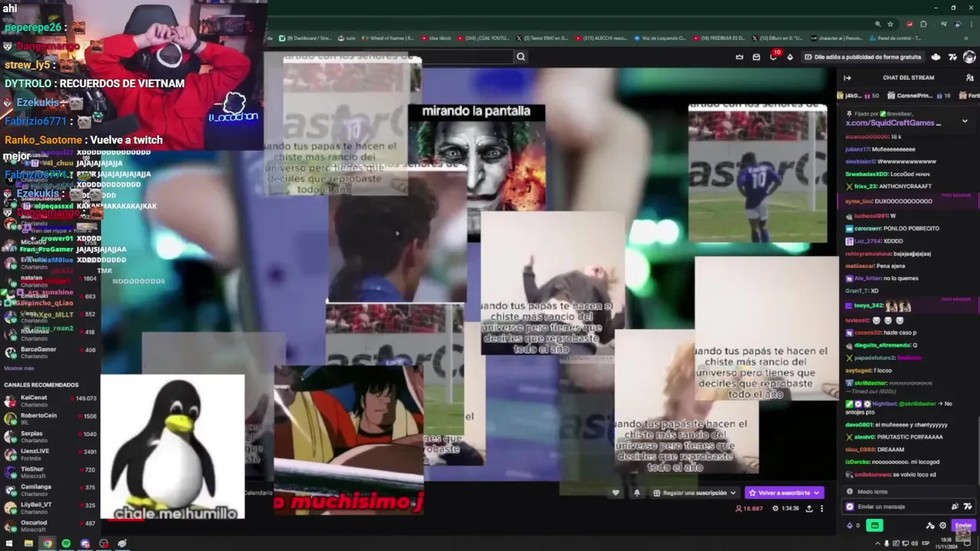Open the BarcaGamer followed channel

[x=50, y=352]
